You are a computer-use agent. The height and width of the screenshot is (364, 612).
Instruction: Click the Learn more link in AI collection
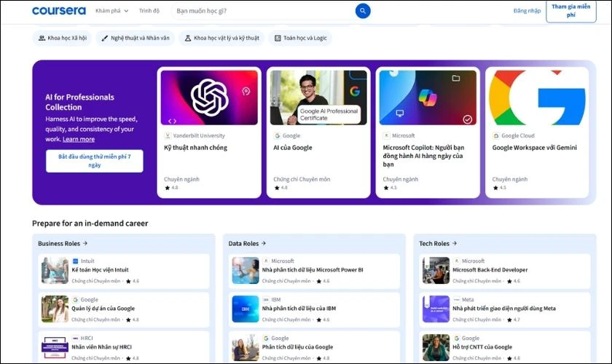pos(79,139)
